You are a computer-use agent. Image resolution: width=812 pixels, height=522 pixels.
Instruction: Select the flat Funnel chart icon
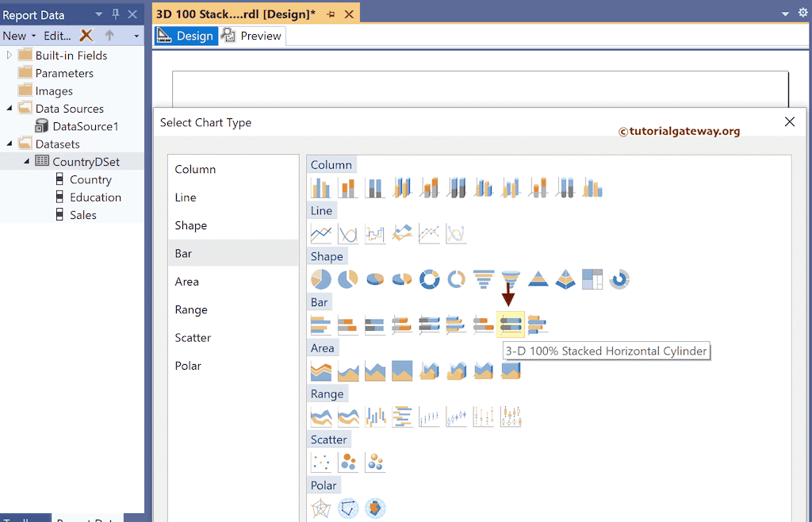(x=483, y=279)
